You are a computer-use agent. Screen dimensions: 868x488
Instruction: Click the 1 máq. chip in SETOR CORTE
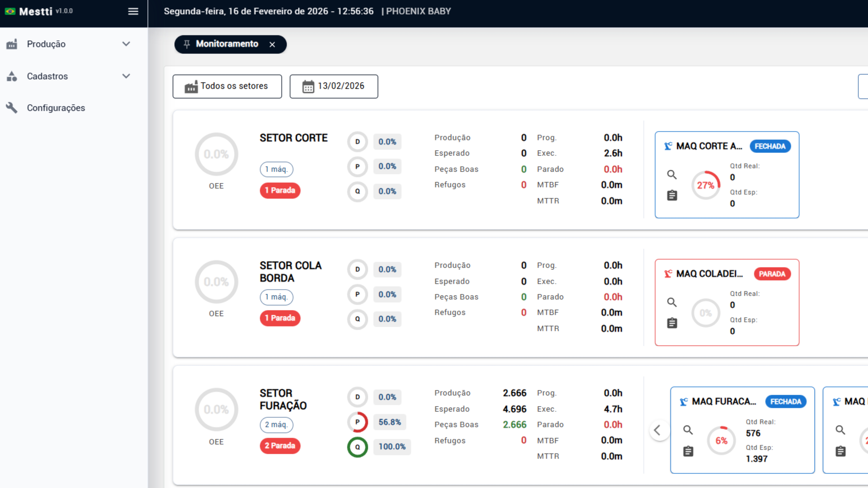click(x=276, y=169)
